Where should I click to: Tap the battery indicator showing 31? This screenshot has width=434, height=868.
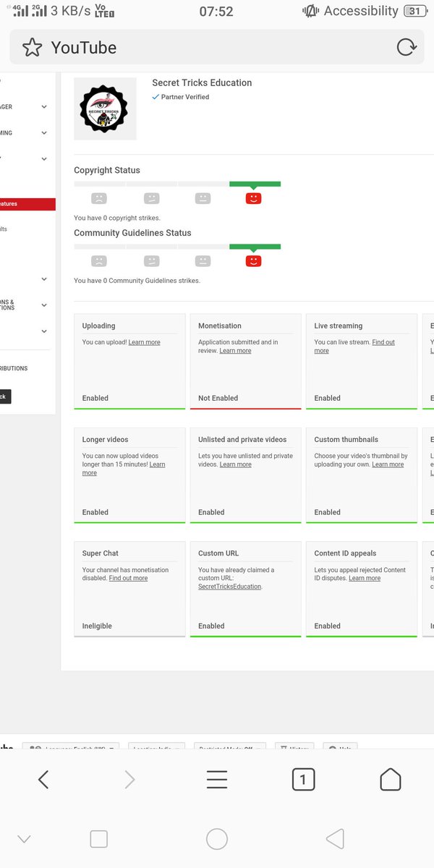coord(414,11)
